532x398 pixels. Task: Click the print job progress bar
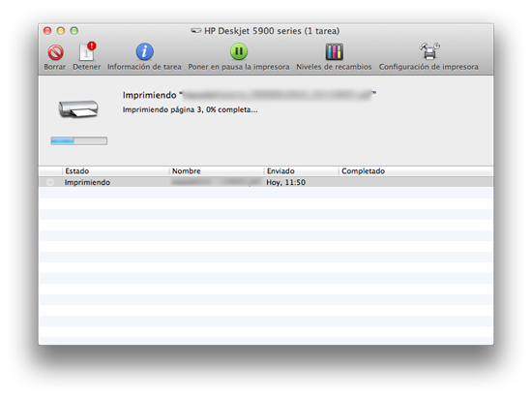[x=78, y=140]
